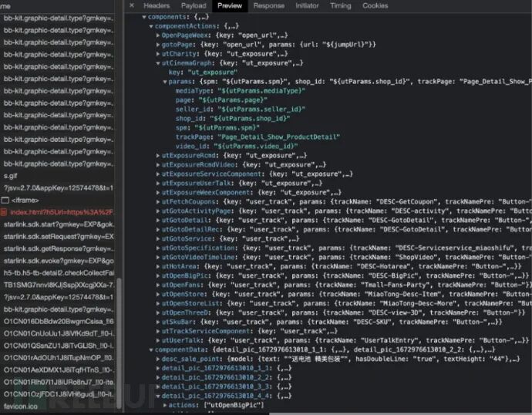Viewport: 532px width, 415px height.
Task: Switch to the Headers tab
Action: [157, 5]
